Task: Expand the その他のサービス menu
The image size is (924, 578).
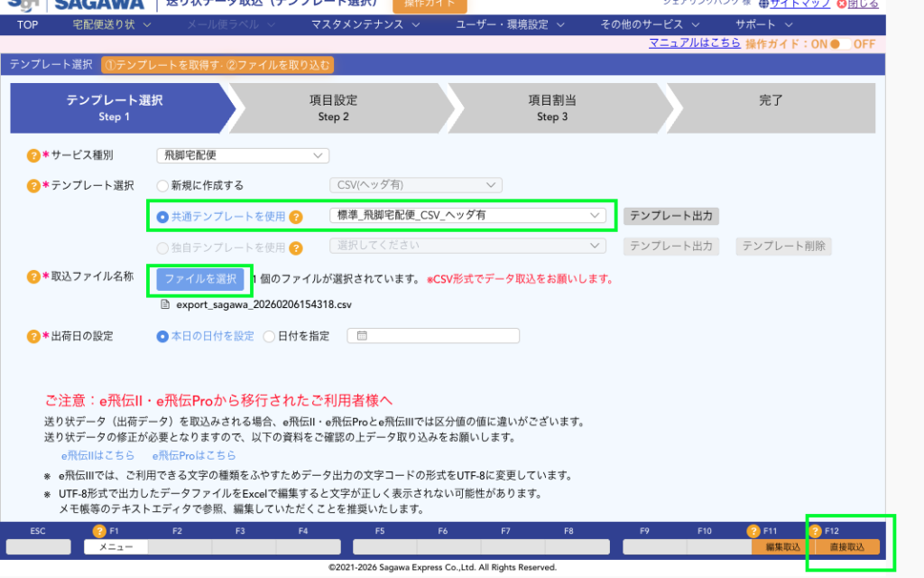Action: pos(647,24)
